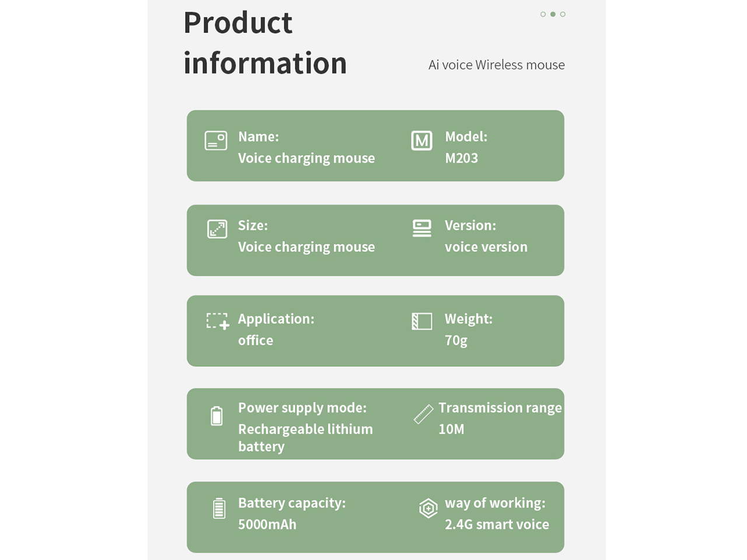The image size is (747, 560).
Task: Select the third carousel dot
Action: [x=563, y=14]
